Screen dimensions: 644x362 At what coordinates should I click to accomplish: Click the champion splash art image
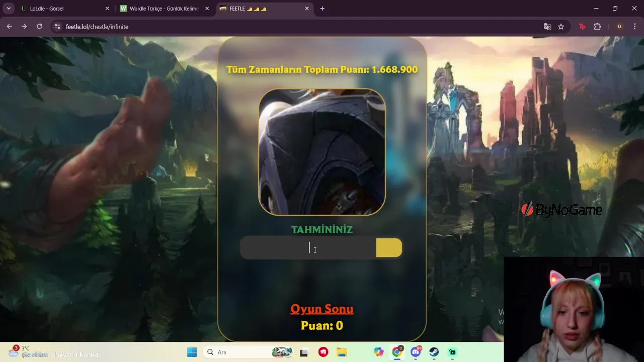pos(322,152)
